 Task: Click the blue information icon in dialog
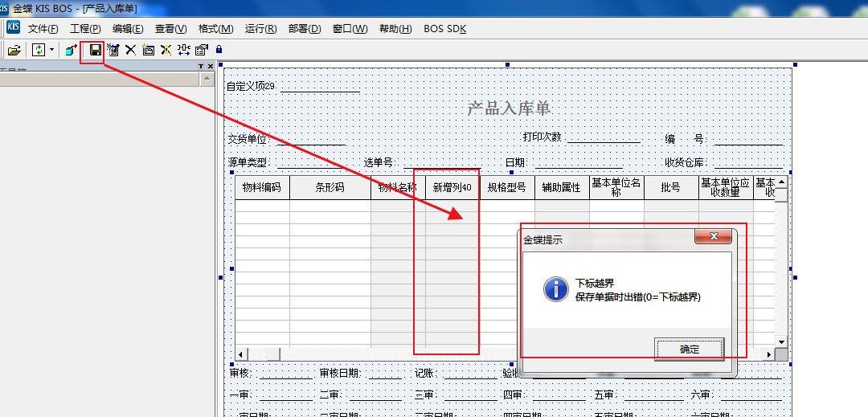pos(556,289)
